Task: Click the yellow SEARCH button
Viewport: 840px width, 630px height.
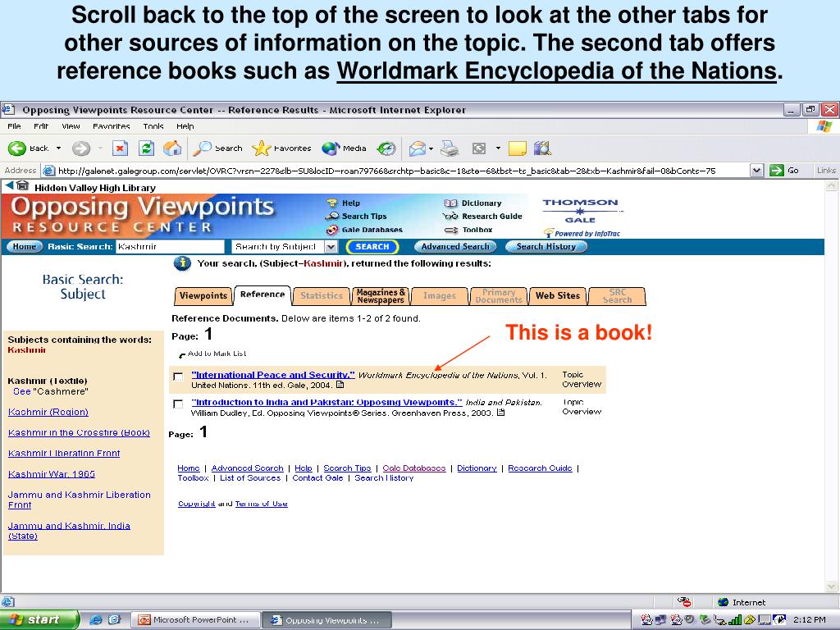Action: (x=372, y=246)
